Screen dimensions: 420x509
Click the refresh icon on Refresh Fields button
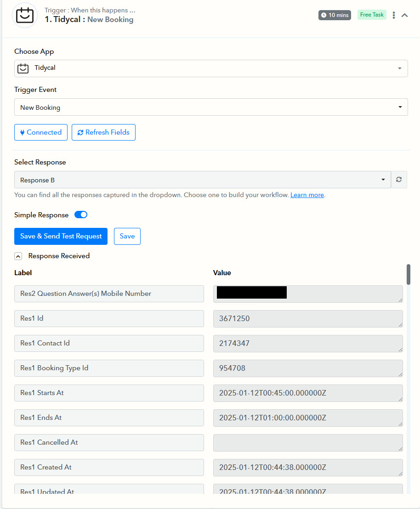(x=80, y=132)
